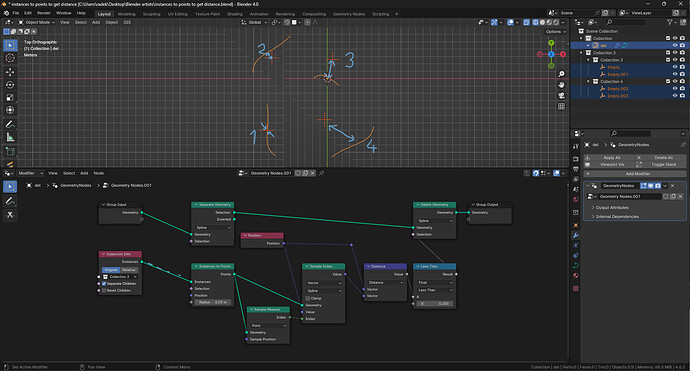690x371 pixels.
Task: Select the Select Box tool in the 3D viewport
Action: point(10,45)
